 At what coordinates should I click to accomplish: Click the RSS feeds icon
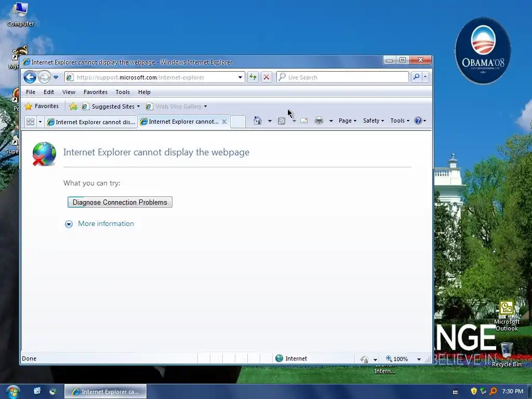[281, 121]
